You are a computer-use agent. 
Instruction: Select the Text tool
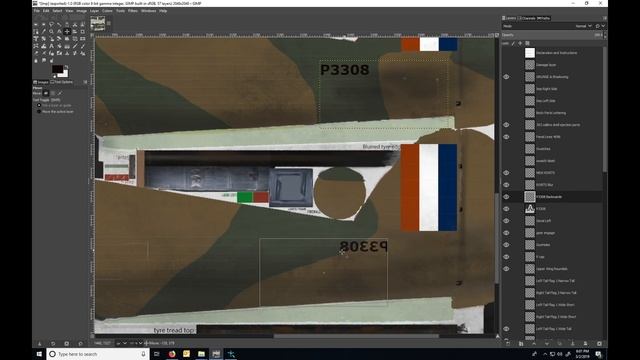(x=51, y=46)
